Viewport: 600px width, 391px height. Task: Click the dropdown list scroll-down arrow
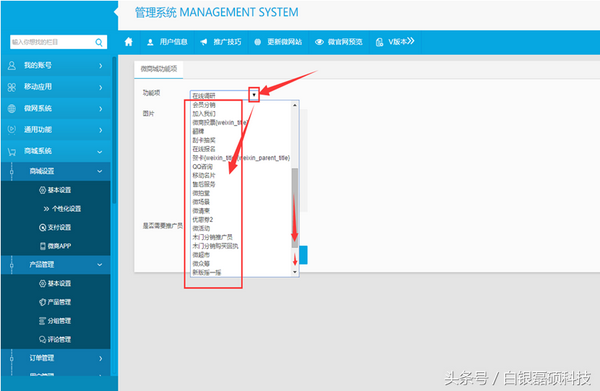click(x=295, y=272)
